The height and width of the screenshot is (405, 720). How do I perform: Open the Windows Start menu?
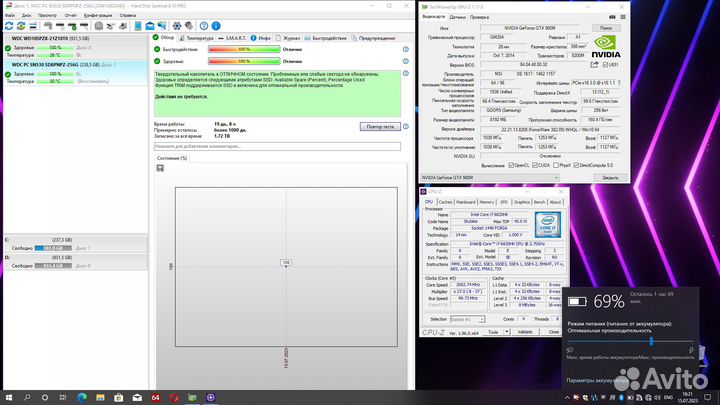[9, 398]
